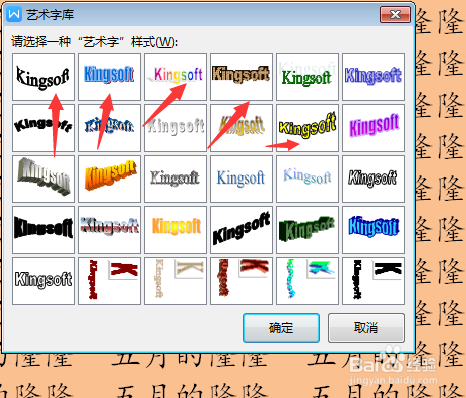This screenshot has width=466, height=398.
Task: Select the gray 3D perspective Kingsoft style
Action: (x=43, y=179)
